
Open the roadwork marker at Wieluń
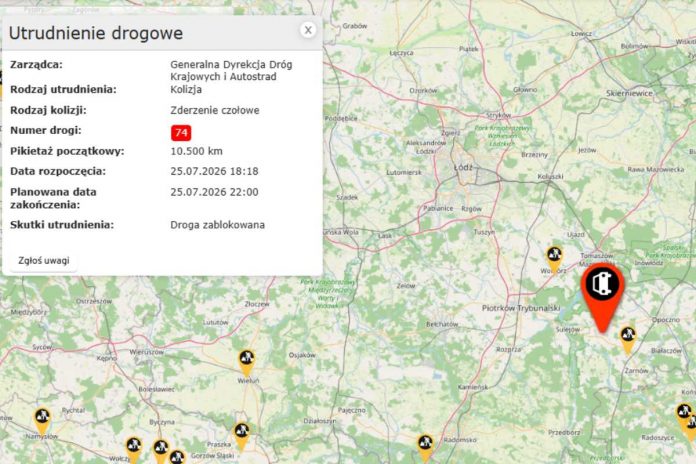pos(247,363)
